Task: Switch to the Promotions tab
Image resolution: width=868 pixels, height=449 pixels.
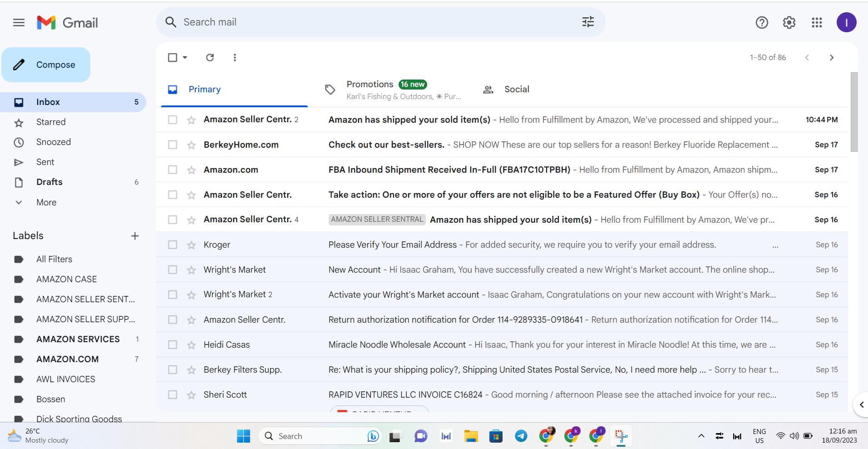Action: tap(393, 90)
